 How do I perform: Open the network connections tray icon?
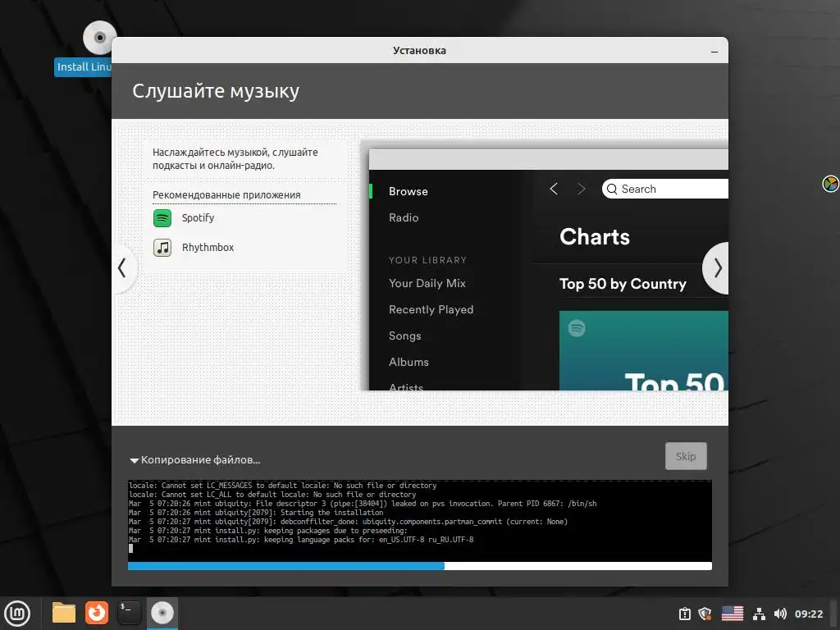coord(759,614)
